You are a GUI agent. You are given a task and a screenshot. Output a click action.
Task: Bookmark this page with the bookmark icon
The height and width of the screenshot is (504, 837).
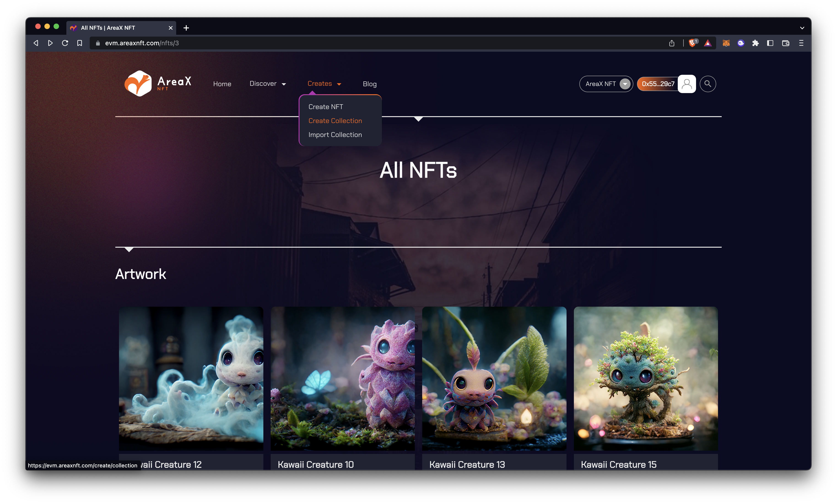[79, 43]
